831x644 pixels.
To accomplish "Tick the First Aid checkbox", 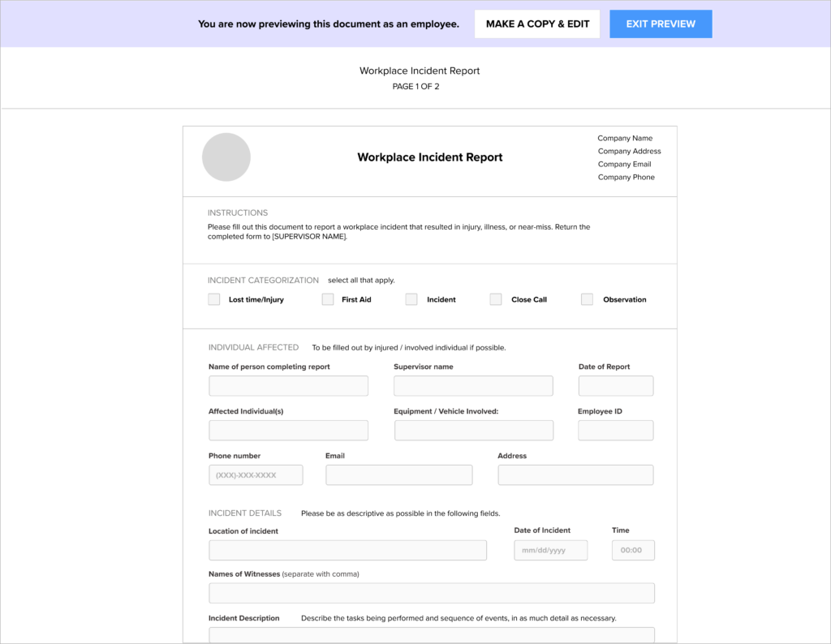I will (328, 299).
